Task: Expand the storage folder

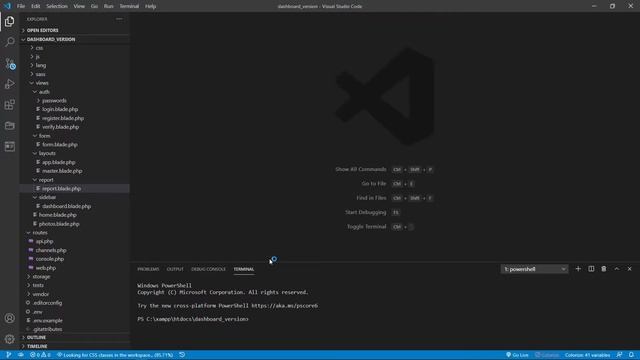Action: 41,277
